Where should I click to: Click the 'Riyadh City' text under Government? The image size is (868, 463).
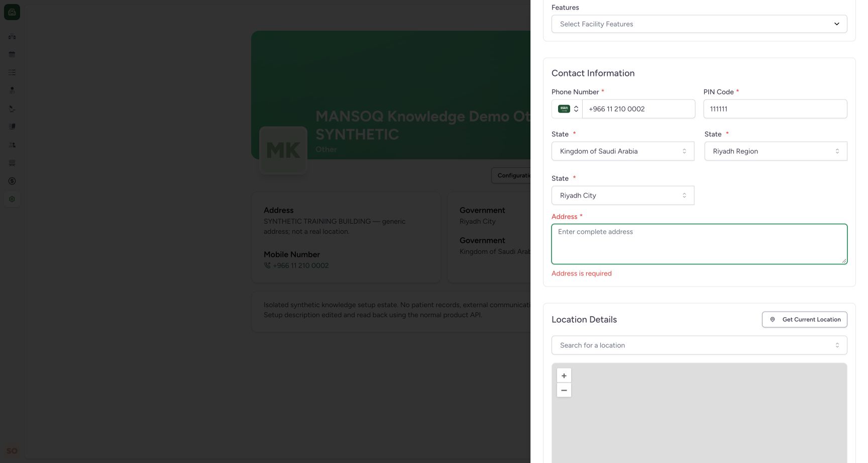(x=477, y=221)
